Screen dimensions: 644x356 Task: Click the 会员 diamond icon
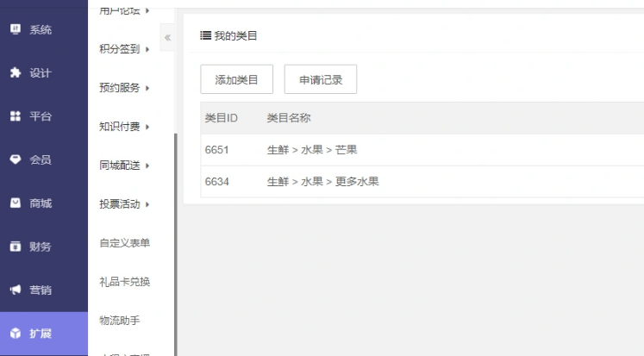point(16,159)
